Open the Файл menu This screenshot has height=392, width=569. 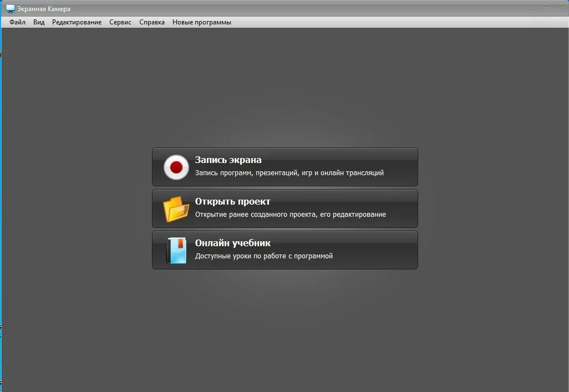(17, 22)
